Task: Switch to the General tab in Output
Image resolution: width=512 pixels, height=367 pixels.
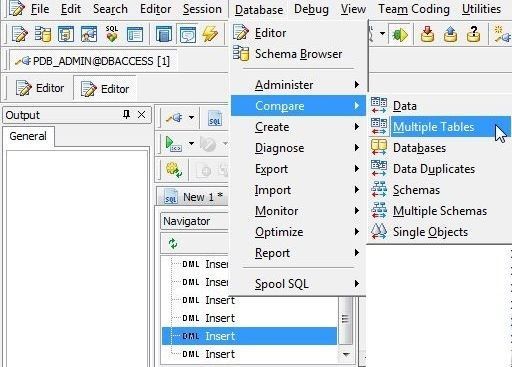Action: pyautogui.click(x=28, y=136)
